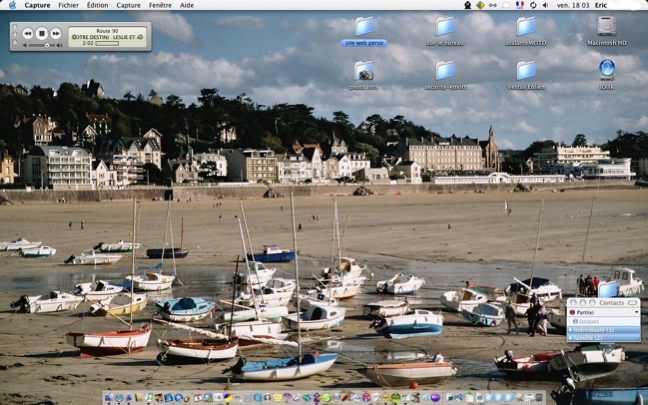Viewport: 648px width, 405px height.
Task: Open Finder from the Dock
Action: (108, 398)
